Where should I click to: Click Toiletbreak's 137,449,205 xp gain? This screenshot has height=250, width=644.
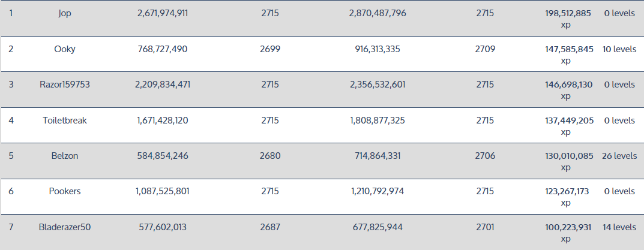[x=565, y=126]
